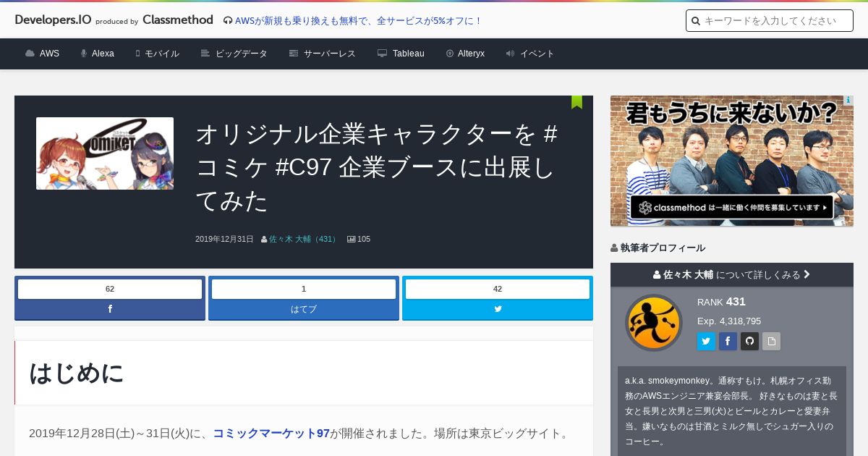Open the author's Twitter profile icon
The image size is (868, 456).
[x=706, y=341]
